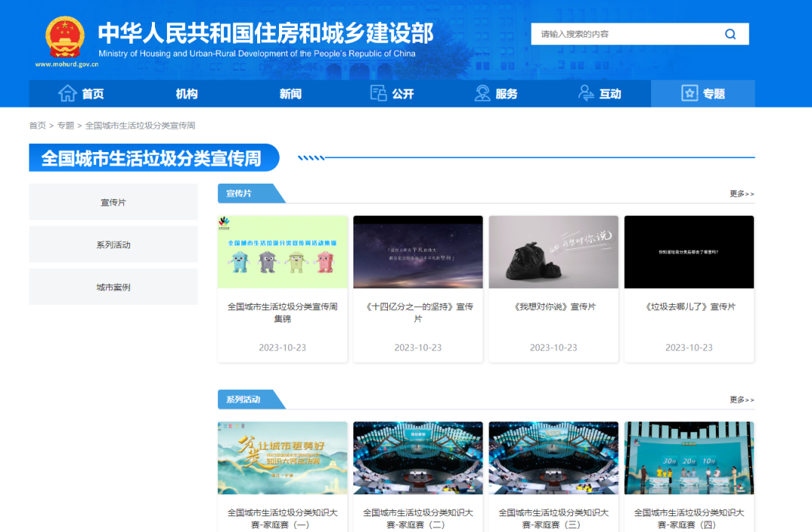The image size is (812, 532).
Task: Click the home icon beside 首页
Action: point(68,93)
